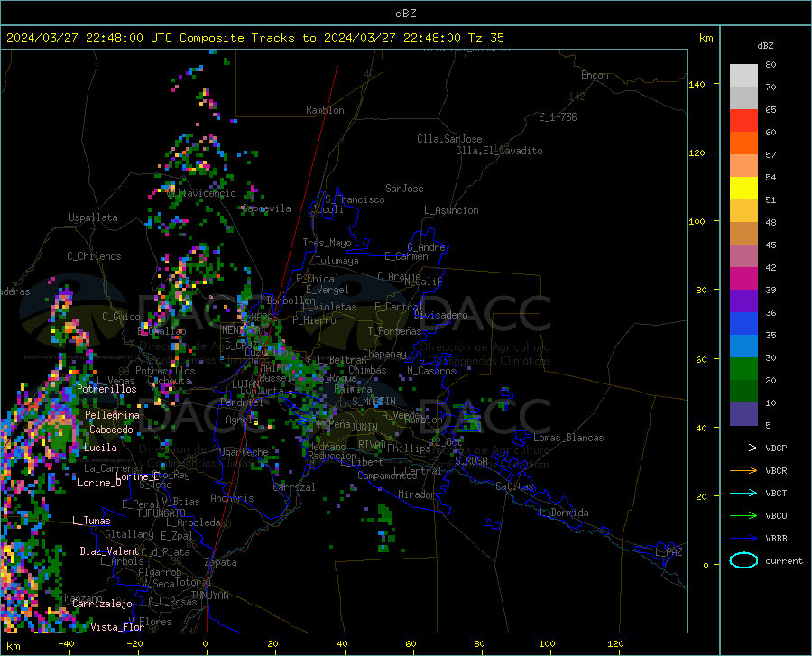Screen dimensions: 812x656
Task: Click the 'SanJose' label above L_Asuncion
Action: (x=404, y=189)
